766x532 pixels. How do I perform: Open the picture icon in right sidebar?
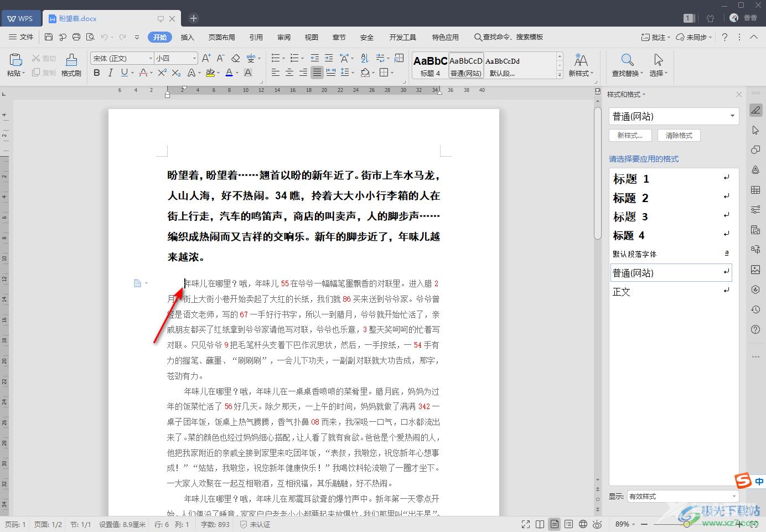point(755,270)
